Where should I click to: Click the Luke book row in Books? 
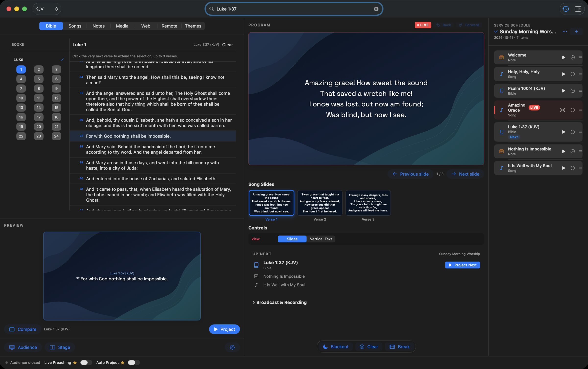pyautogui.click(x=39, y=59)
